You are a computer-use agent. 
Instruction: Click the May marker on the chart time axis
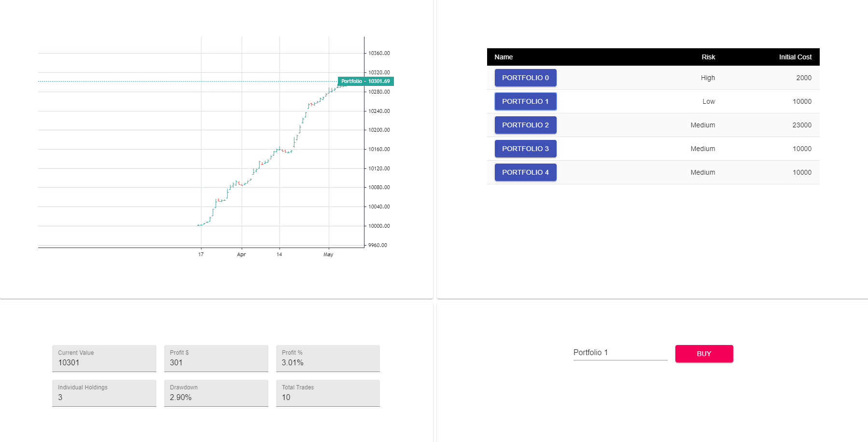(328, 254)
